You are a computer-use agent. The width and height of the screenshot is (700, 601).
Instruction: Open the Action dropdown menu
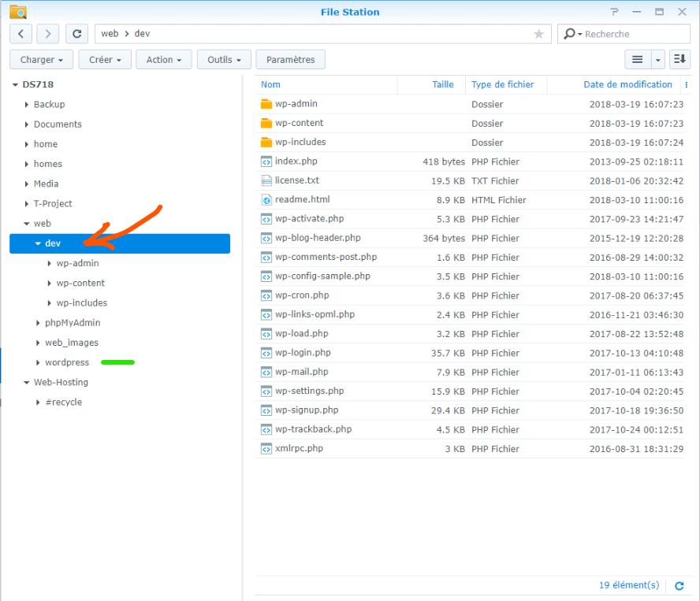click(164, 59)
